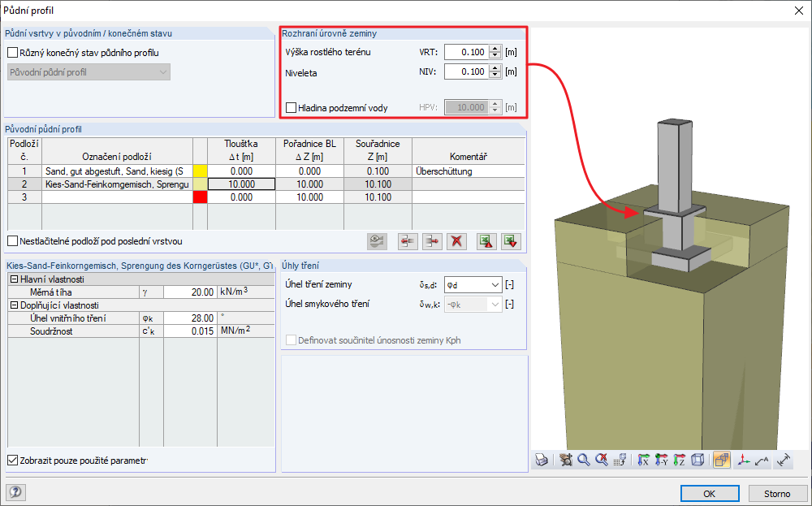Tick 'Hladina podzemní vody' checkbox
This screenshot has width=812, height=506.
tap(291, 108)
